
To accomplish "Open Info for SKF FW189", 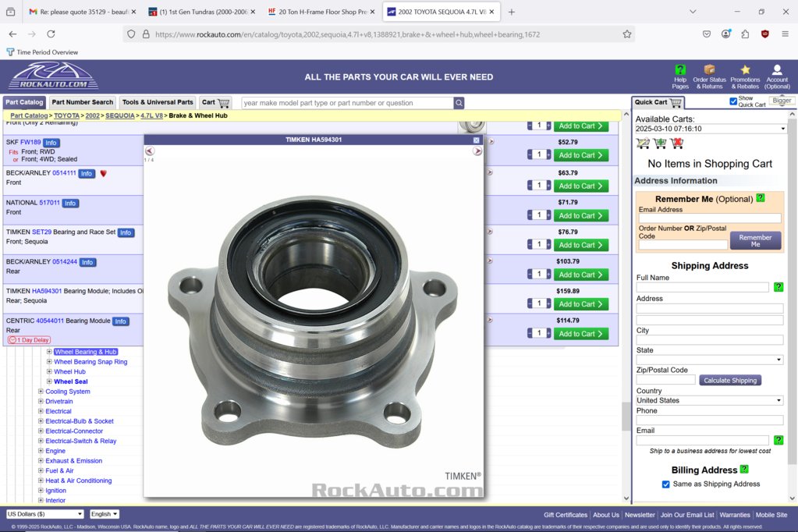I will click(51, 143).
